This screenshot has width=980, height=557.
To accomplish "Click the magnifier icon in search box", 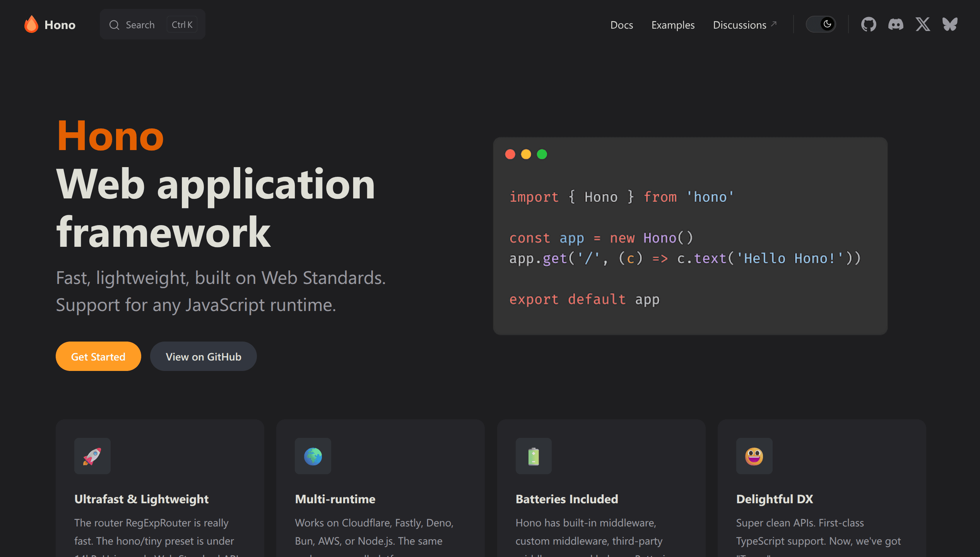I will pyautogui.click(x=114, y=25).
